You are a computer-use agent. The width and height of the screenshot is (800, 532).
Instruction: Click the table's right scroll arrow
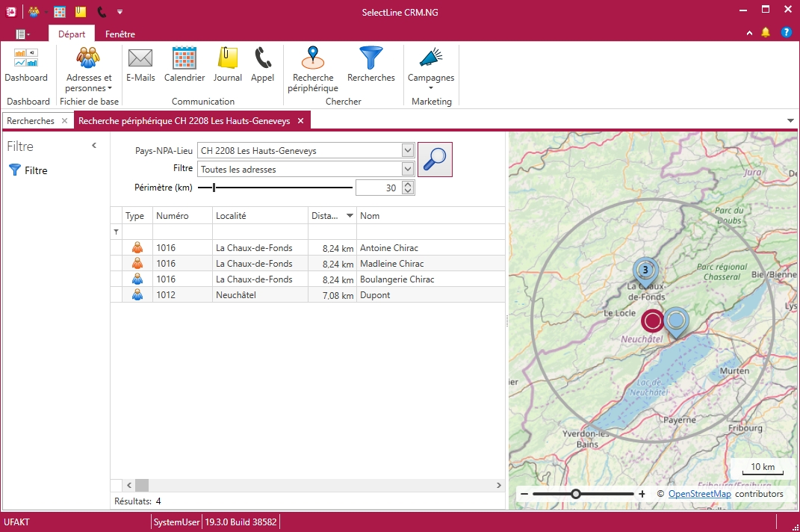click(x=499, y=485)
